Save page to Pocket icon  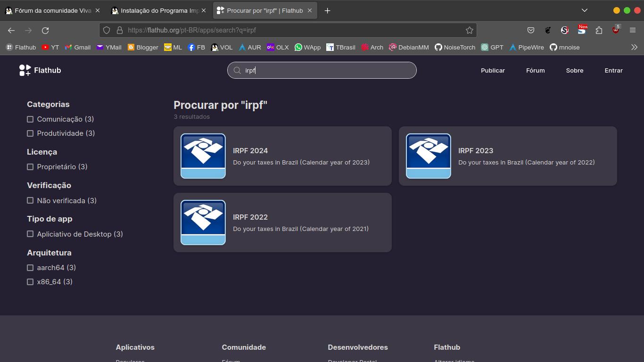[x=531, y=30]
